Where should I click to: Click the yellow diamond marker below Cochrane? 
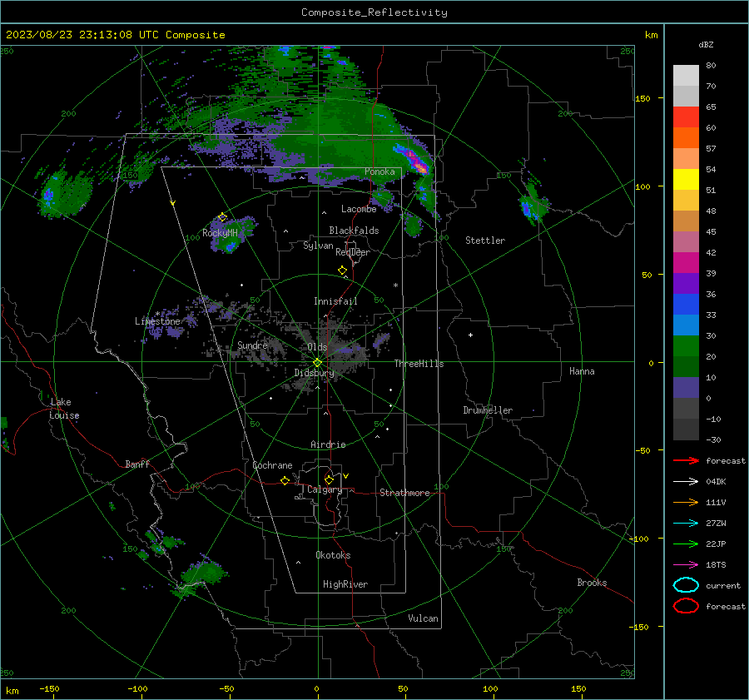coord(285,481)
